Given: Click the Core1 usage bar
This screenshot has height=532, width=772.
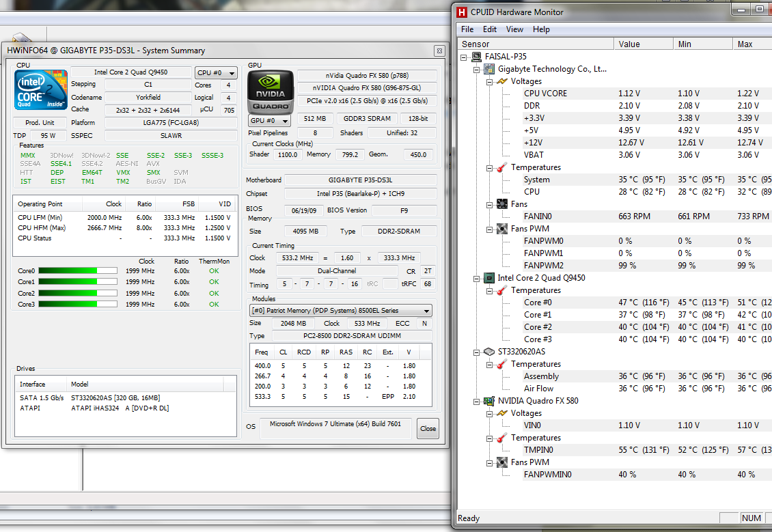Looking at the screenshot, I should (x=78, y=282).
